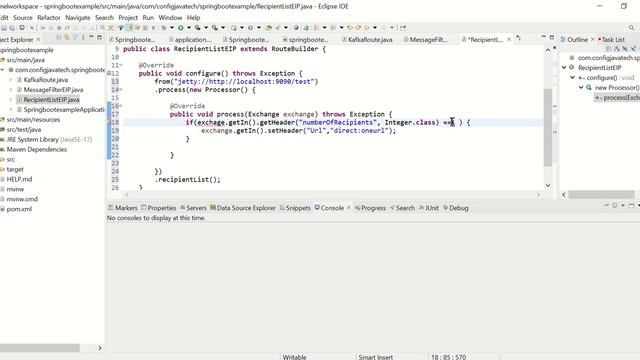Click the Outline horizontal scrollbar thumb
This screenshot has width=640, height=360.
(602, 195)
